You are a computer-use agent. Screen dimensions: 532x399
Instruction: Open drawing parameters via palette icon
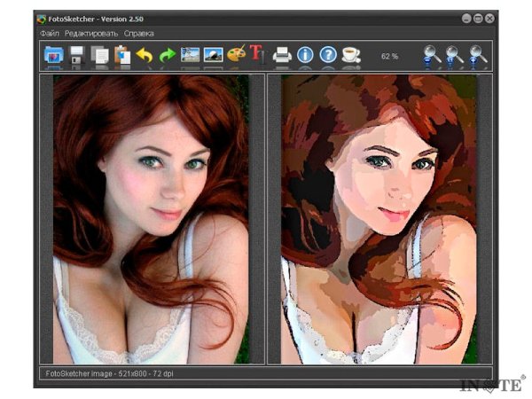[x=236, y=55]
